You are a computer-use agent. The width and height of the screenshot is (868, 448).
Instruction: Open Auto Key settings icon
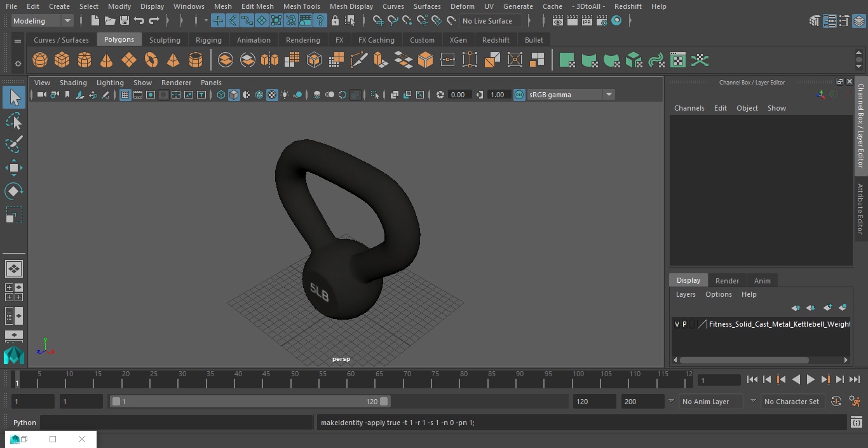[836, 402]
